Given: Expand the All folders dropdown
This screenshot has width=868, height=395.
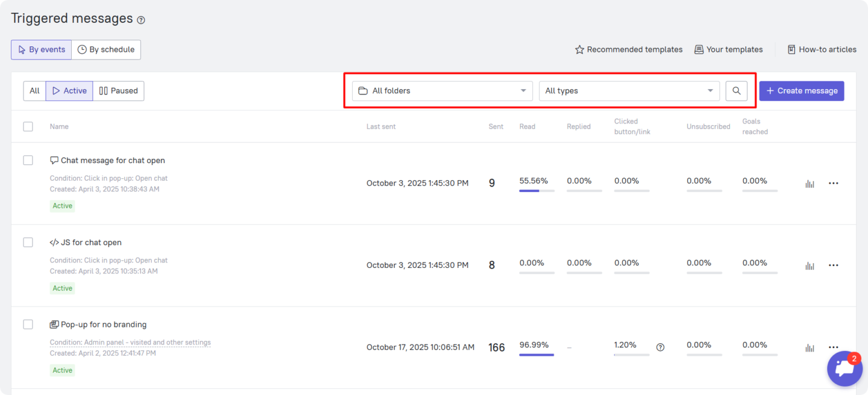Looking at the screenshot, I should pos(442,91).
